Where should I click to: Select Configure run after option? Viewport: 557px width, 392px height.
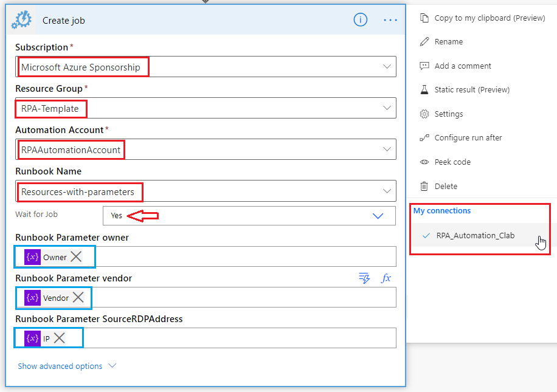click(468, 138)
